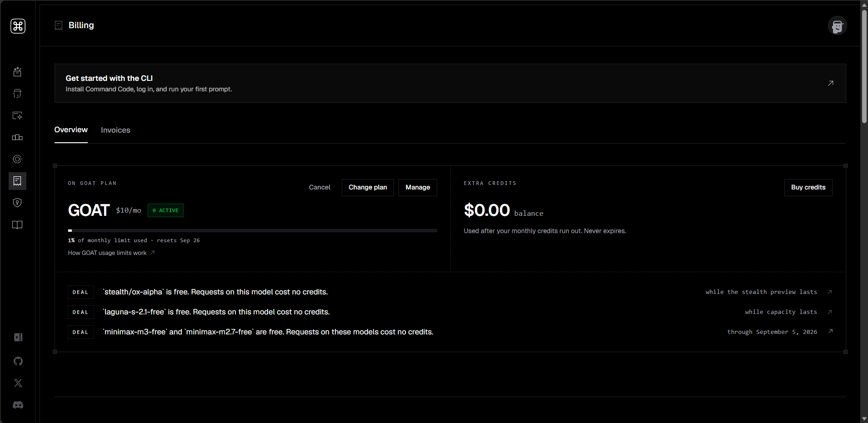Click the stealth/ox-alpha free deal text
The image size is (868, 423).
tap(215, 292)
